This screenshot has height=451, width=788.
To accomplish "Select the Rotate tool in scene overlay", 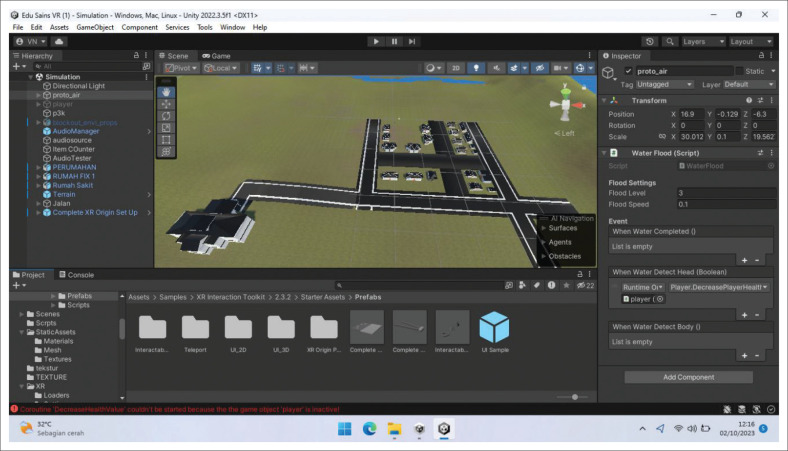I will (x=167, y=115).
